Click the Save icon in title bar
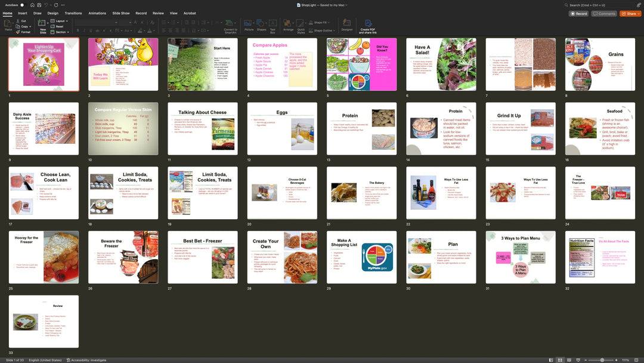Viewport: 644px width, 363px height. (x=39, y=5)
